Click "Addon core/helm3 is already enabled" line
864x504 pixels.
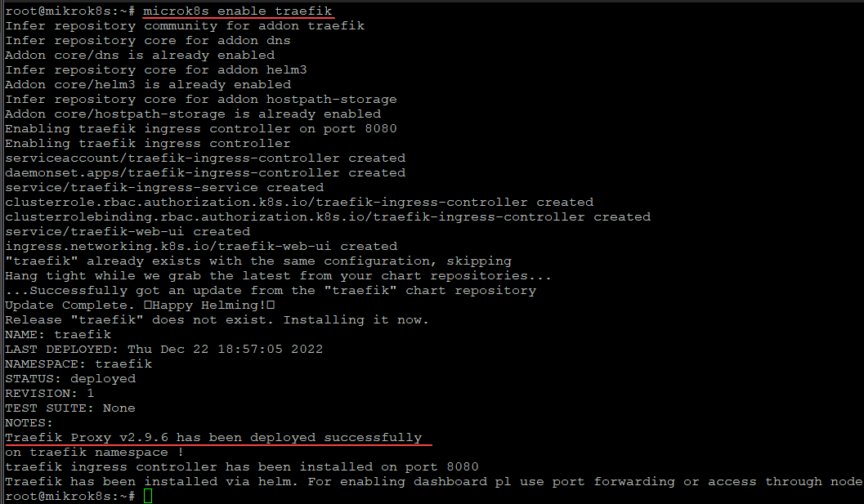coord(148,85)
